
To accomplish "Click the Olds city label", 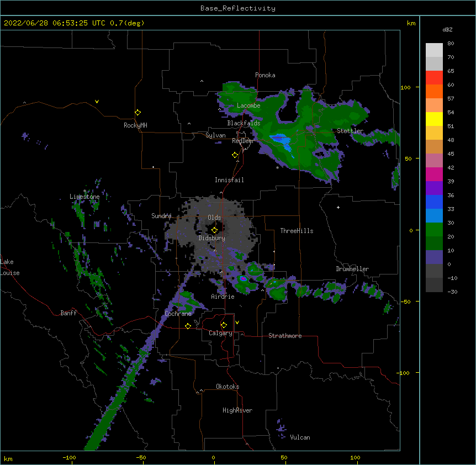I will click(214, 218).
